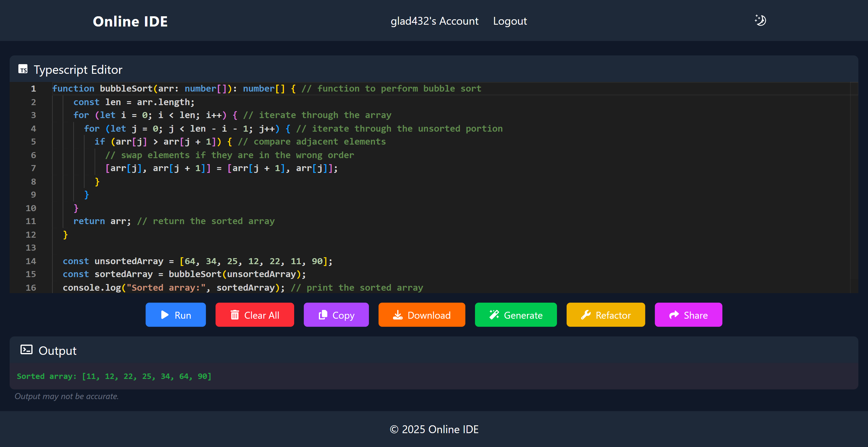The width and height of the screenshot is (868, 447).
Task: Open glad432's Account page
Action: [434, 21]
